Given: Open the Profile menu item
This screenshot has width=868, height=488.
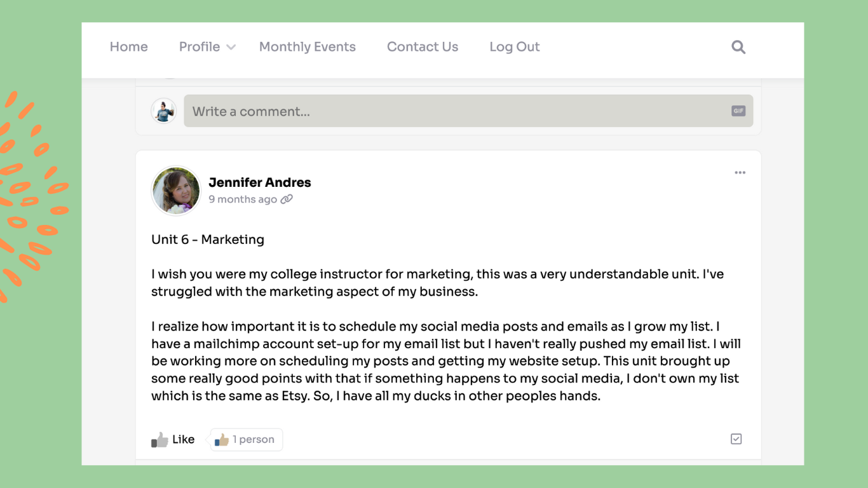Looking at the screenshot, I should (199, 47).
